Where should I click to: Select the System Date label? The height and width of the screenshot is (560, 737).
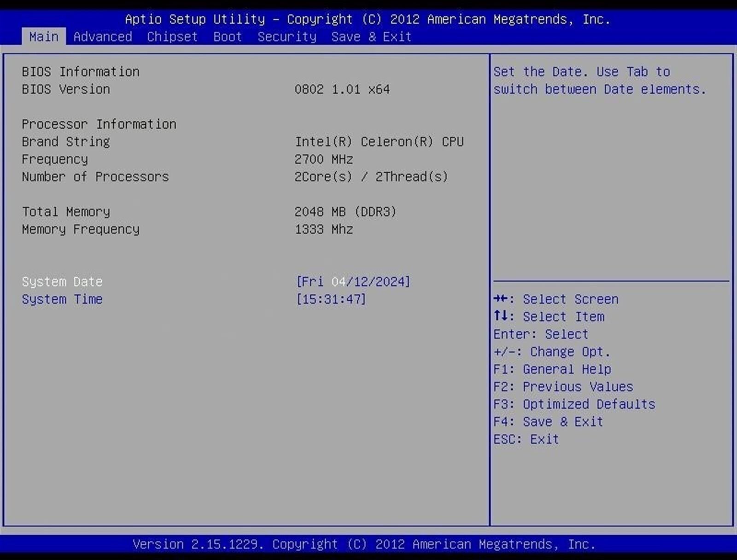[x=62, y=281]
